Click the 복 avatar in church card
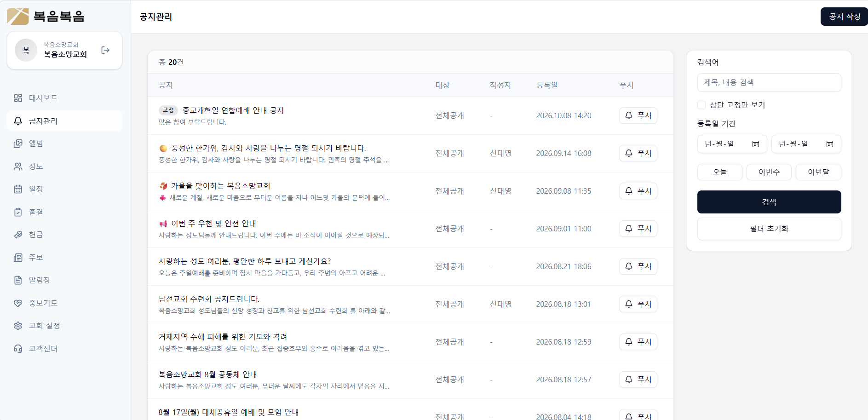 [26, 50]
